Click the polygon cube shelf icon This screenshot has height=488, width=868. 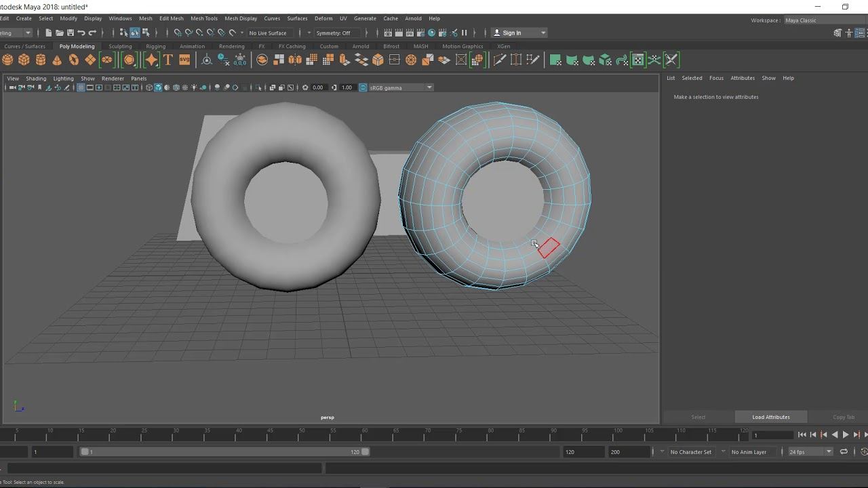point(24,60)
